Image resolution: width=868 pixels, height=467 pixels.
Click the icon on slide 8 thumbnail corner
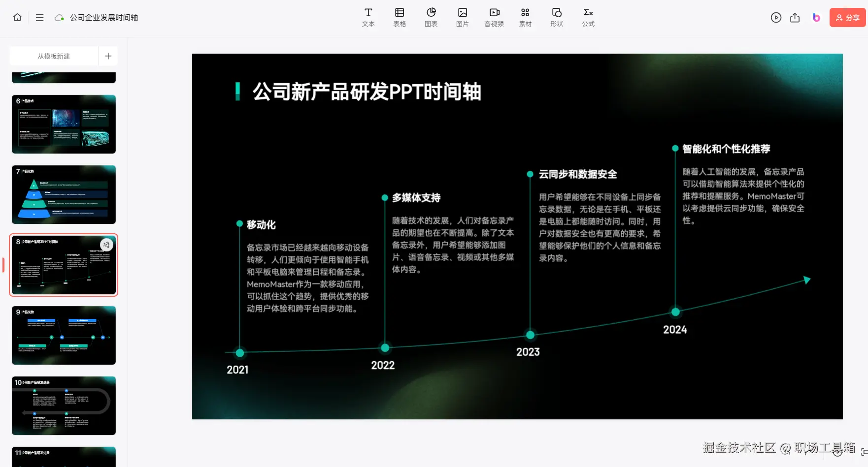(106, 245)
